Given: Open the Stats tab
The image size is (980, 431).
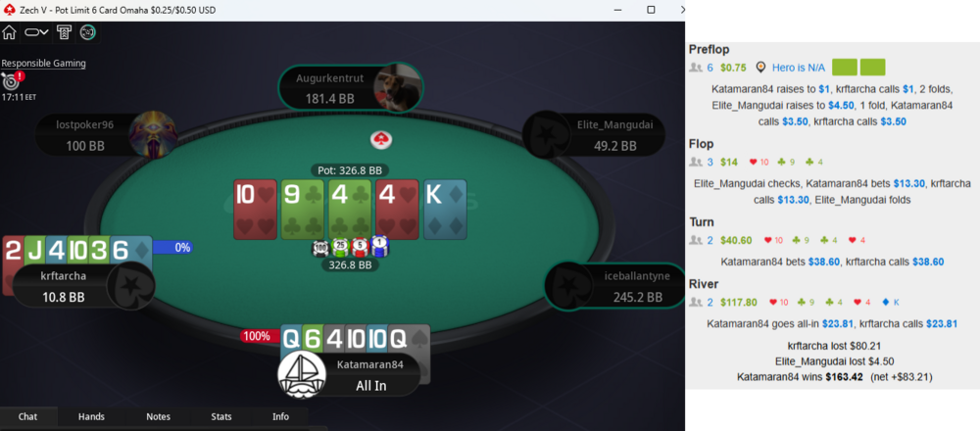Looking at the screenshot, I should pos(221,416).
